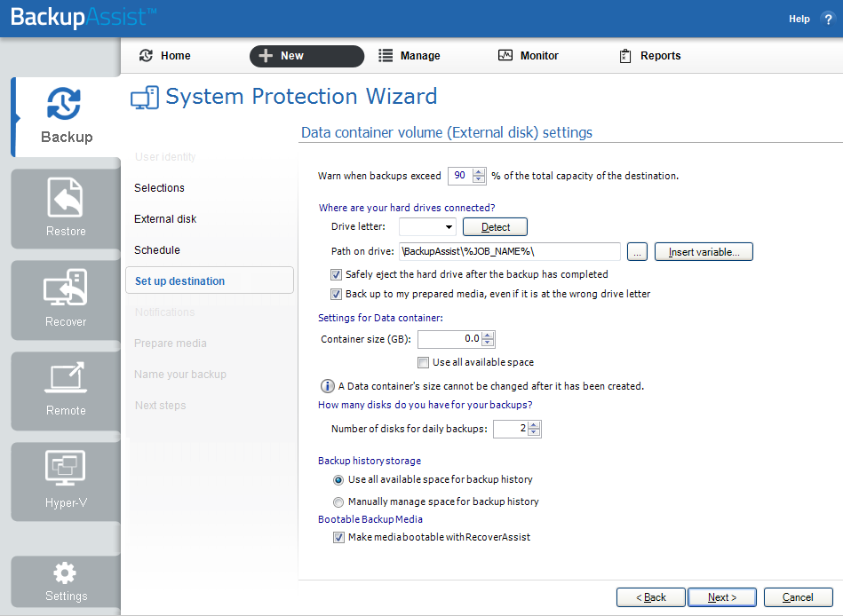Click the Help question mark icon
Screen dimensions: 843x616
pyautogui.click(x=828, y=19)
